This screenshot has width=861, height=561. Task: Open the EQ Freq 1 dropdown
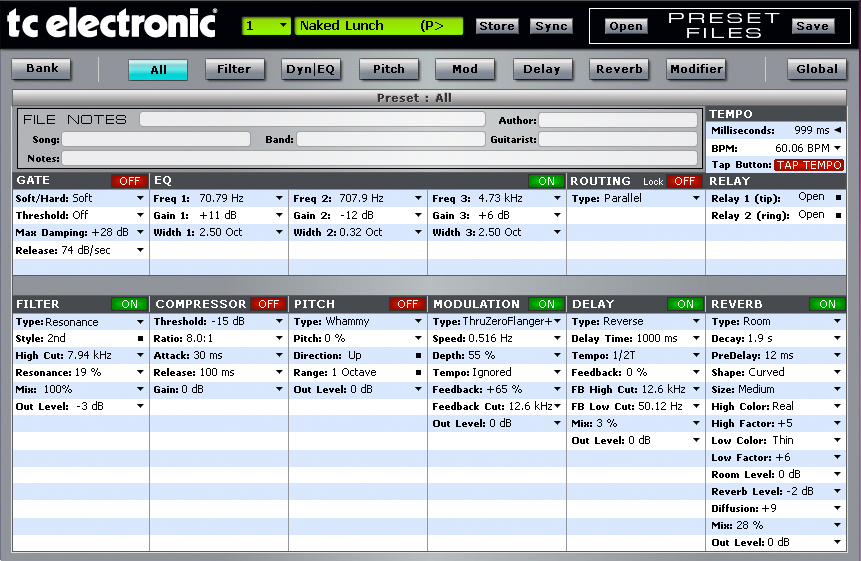279,198
